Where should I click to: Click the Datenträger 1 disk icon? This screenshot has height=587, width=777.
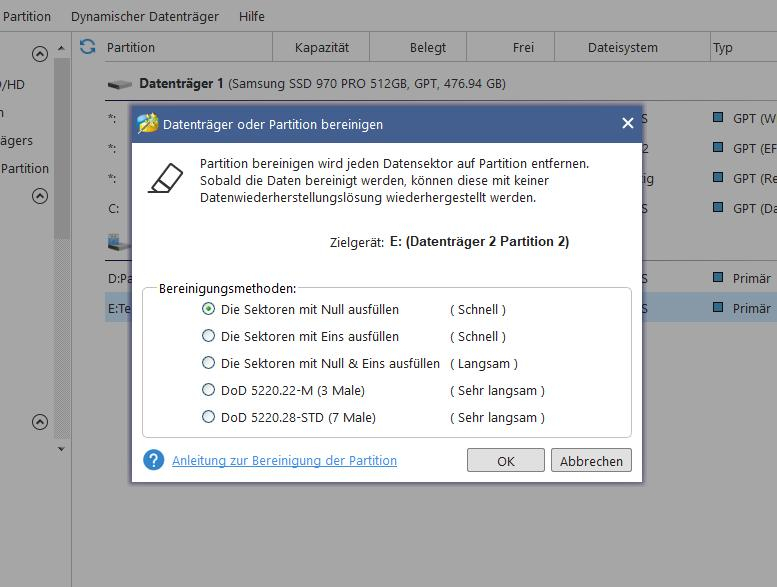[x=120, y=85]
